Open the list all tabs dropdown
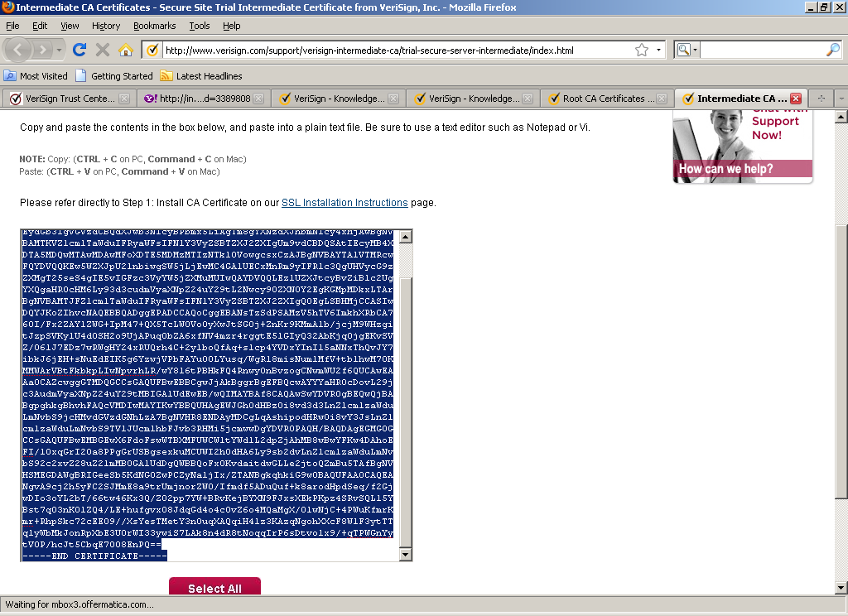 [841, 99]
